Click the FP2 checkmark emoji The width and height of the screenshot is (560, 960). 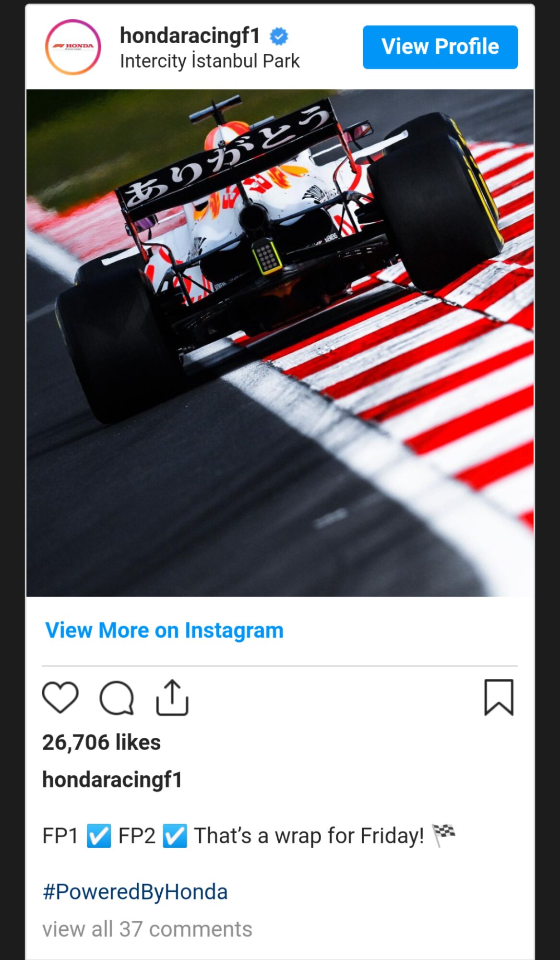(175, 836)
